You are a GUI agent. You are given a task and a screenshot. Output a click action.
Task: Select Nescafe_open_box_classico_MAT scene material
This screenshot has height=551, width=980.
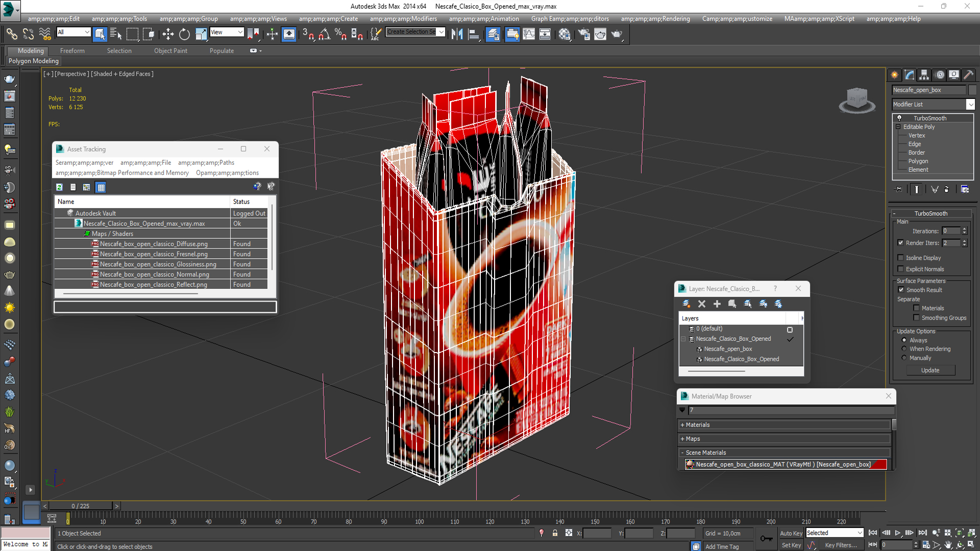786,464
